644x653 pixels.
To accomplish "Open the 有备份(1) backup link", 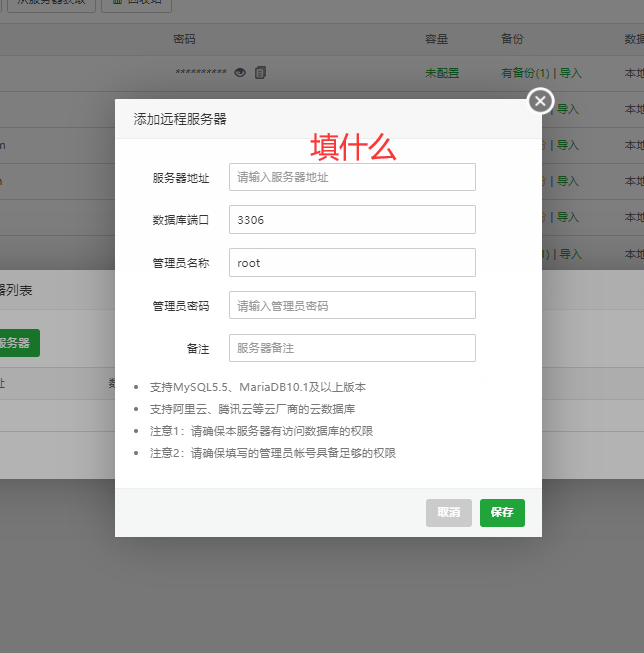I will pyautogui.click(x=525, y=73).
